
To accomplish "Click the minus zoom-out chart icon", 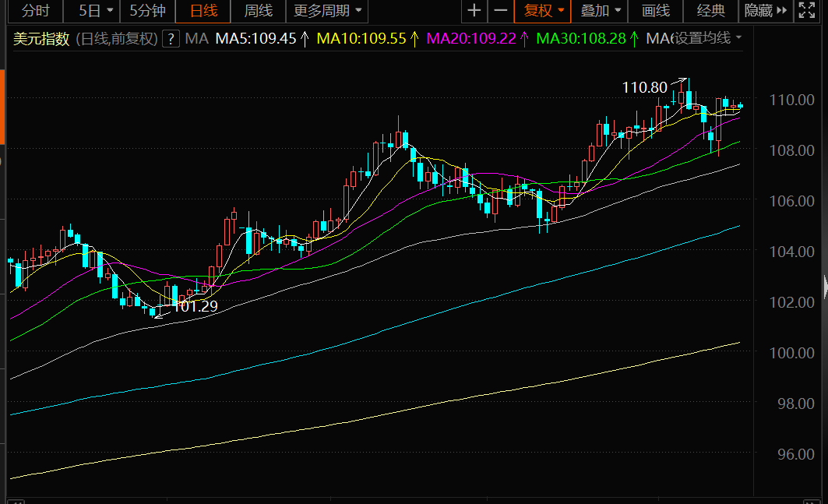I will click(501, 11).
